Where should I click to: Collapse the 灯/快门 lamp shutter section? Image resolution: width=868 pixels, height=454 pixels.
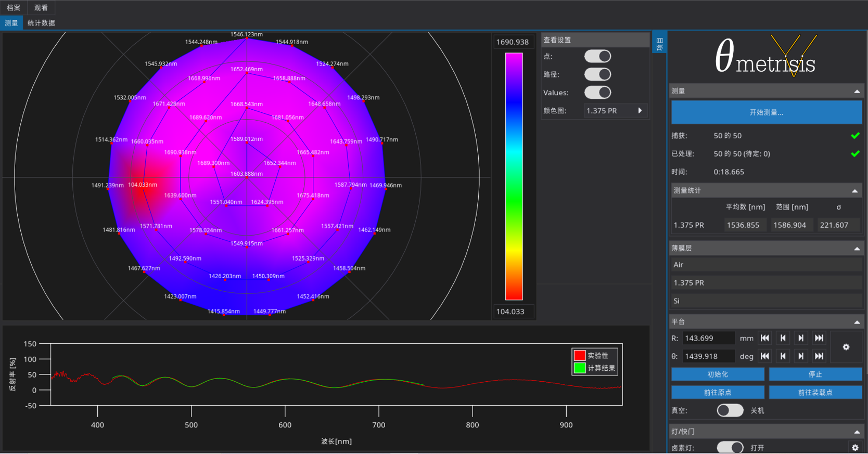click(857, 432)
